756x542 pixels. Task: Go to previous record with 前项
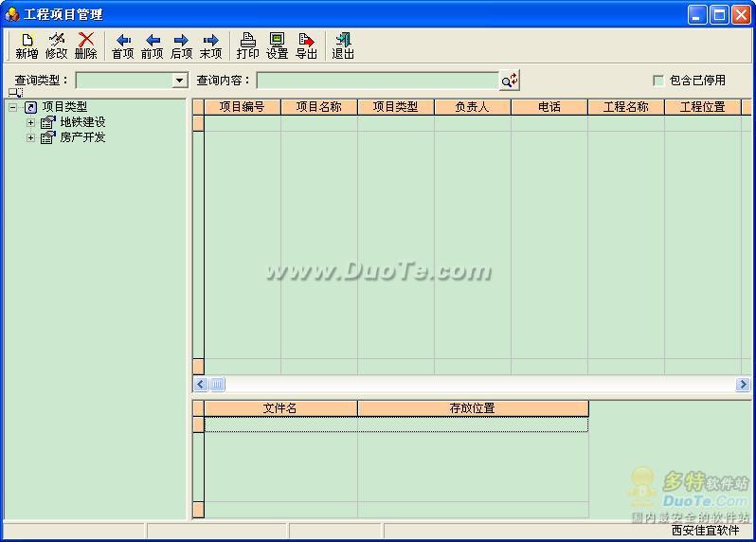click(153, 45)
